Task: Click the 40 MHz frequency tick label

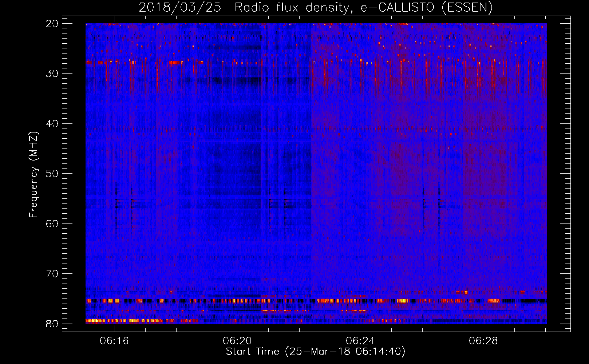Action: (52, 124)
